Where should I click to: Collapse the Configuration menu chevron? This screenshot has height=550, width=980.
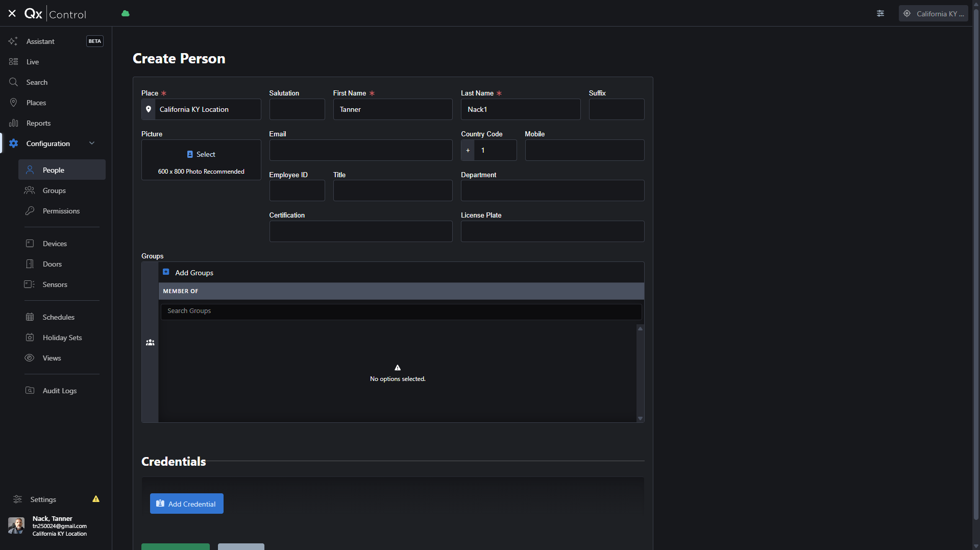[92, 144]
